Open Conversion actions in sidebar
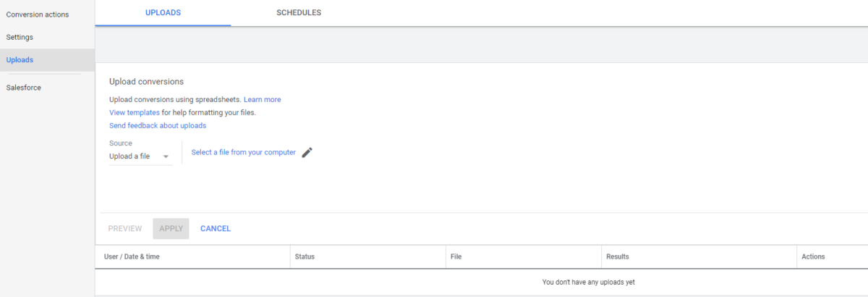The height and width of the screenshot is (297, 868). pyautogui.click(x=38, y=14)
